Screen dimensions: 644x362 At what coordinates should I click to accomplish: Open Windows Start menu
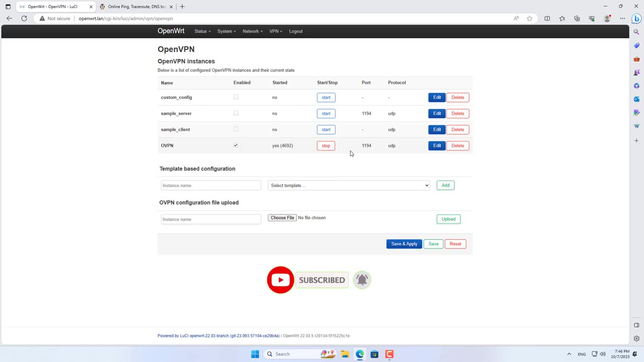[255, 354]
